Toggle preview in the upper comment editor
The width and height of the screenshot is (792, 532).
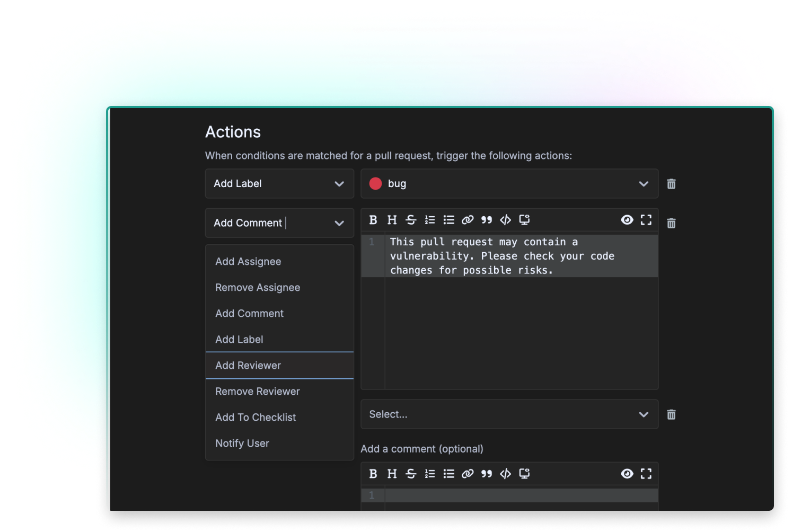[x=627, y=220]
